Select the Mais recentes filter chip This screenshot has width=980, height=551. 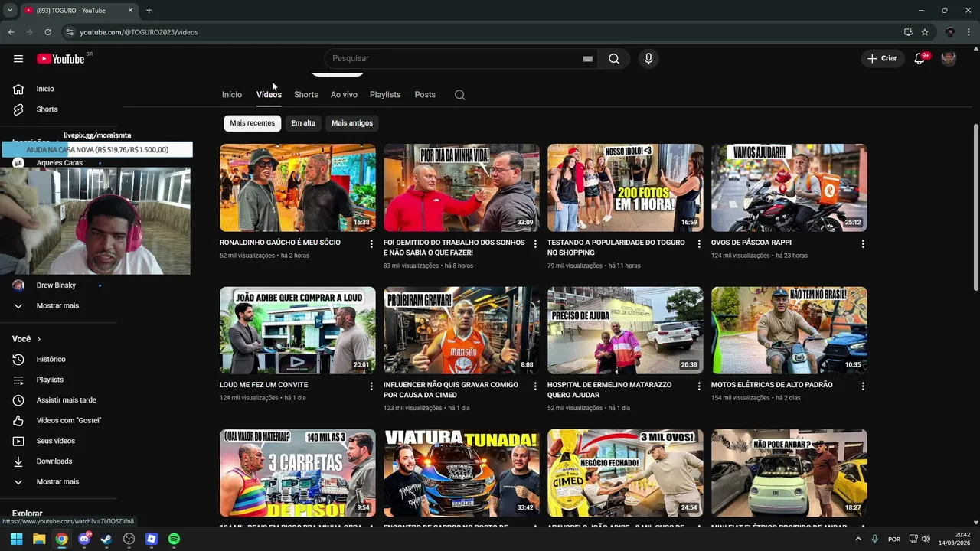coord(252,123)
